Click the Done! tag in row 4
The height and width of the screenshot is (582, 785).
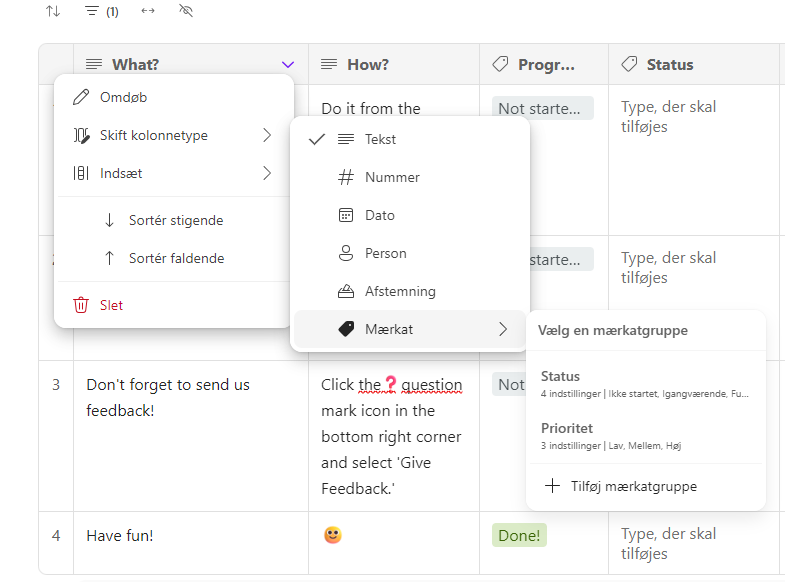(519, 535)
